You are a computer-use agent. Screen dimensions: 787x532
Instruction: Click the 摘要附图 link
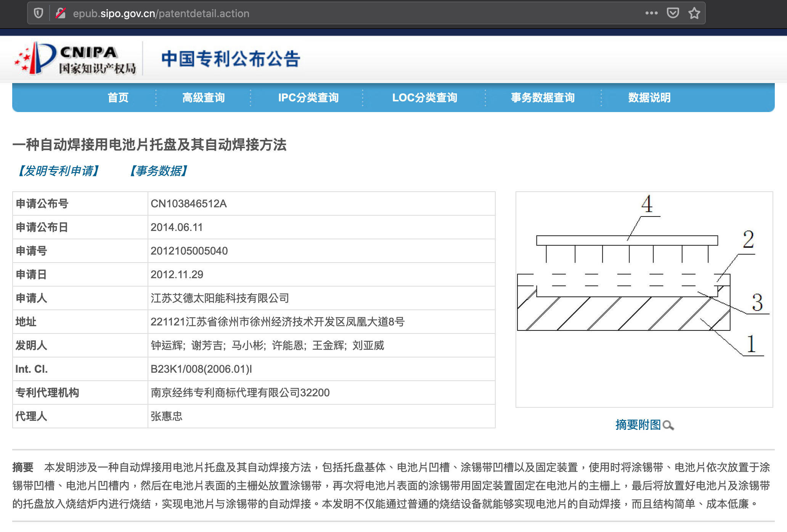[638, 425]
